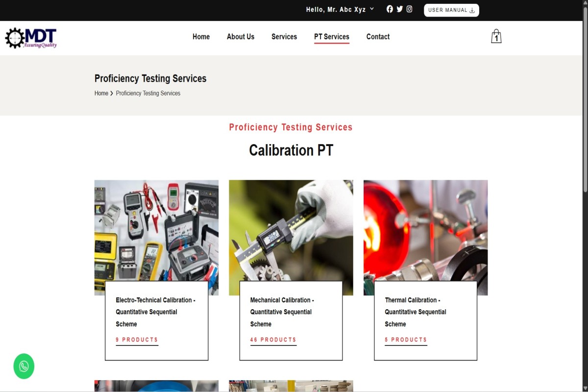The image size is (588, 392).
Task: Click the Electro-Technical Calibration instruments image
Action: 156,230
